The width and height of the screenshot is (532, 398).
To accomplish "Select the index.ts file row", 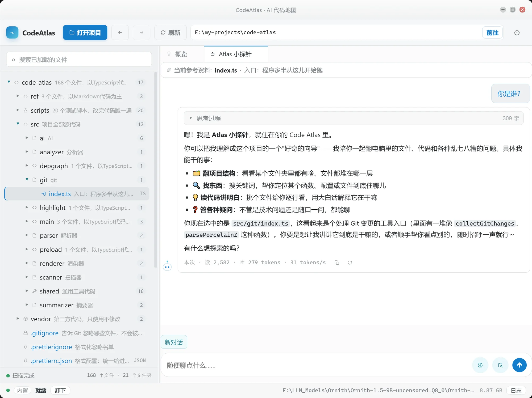I will tap(77, 194).
